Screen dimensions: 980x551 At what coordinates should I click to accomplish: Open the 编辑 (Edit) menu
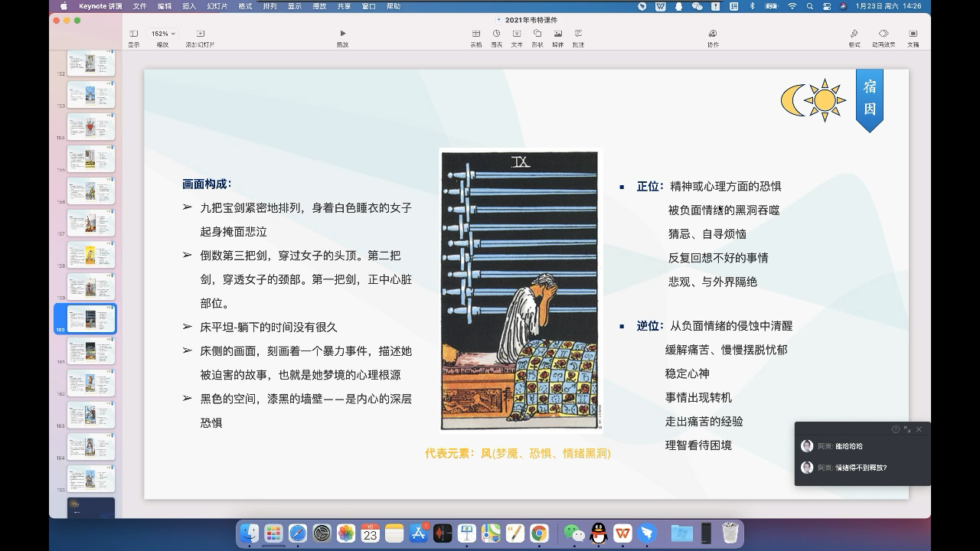tap(165, 6)
